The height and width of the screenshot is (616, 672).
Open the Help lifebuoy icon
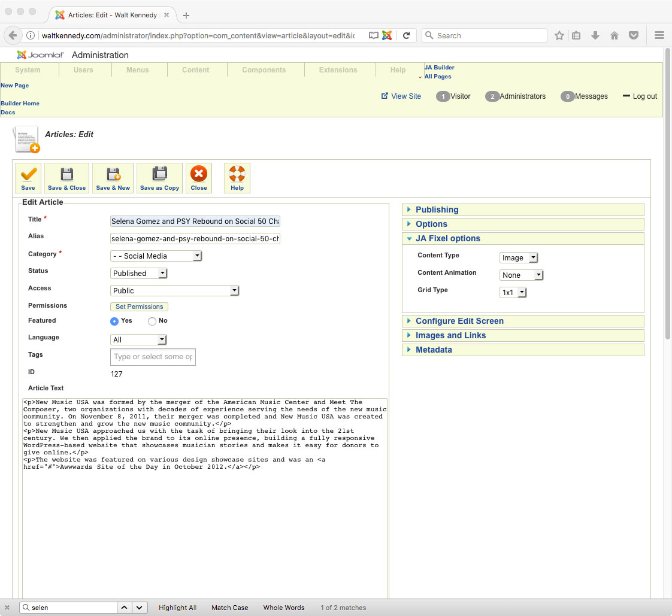237,174
